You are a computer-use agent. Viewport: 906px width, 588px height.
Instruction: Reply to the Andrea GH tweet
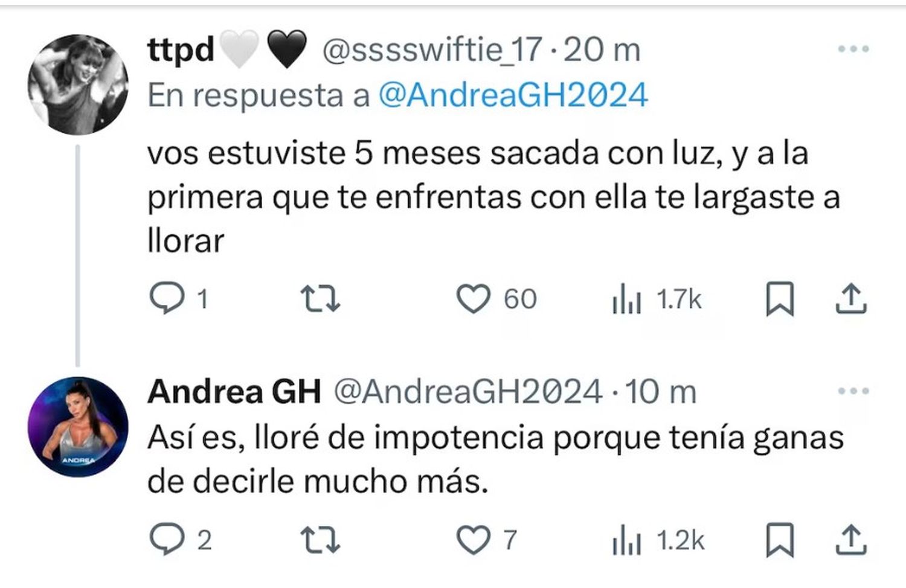[x=180, y=540]
